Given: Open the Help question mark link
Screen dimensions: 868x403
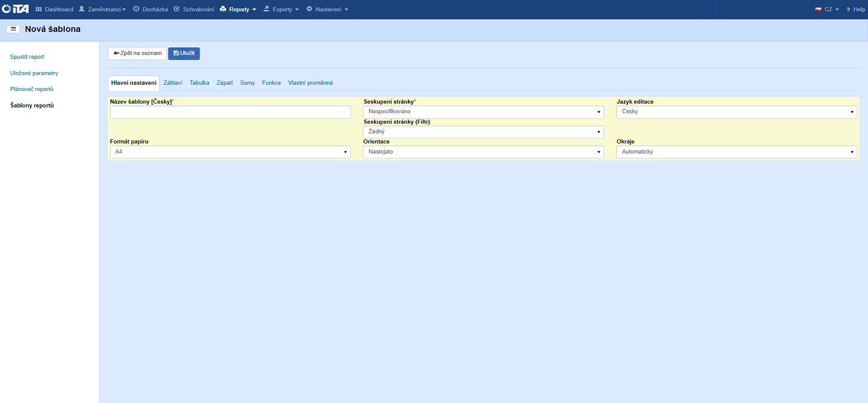Looking at the screenshot, I should pos(855,9).
